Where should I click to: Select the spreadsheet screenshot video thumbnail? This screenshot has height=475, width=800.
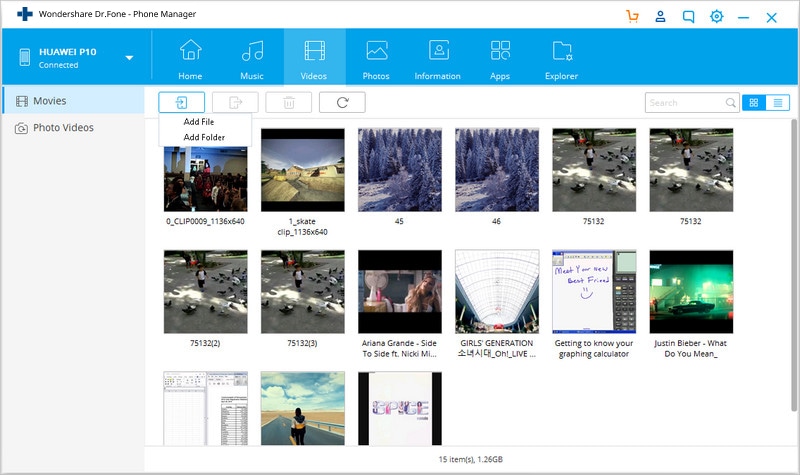coord(206,408)
